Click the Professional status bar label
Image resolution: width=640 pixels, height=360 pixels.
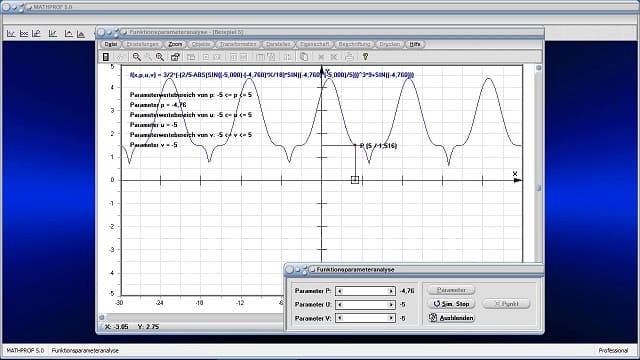[x=613, y=351]
